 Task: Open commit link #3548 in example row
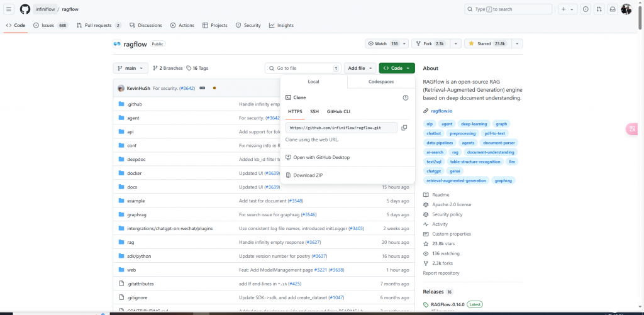(x=296, y=201)
